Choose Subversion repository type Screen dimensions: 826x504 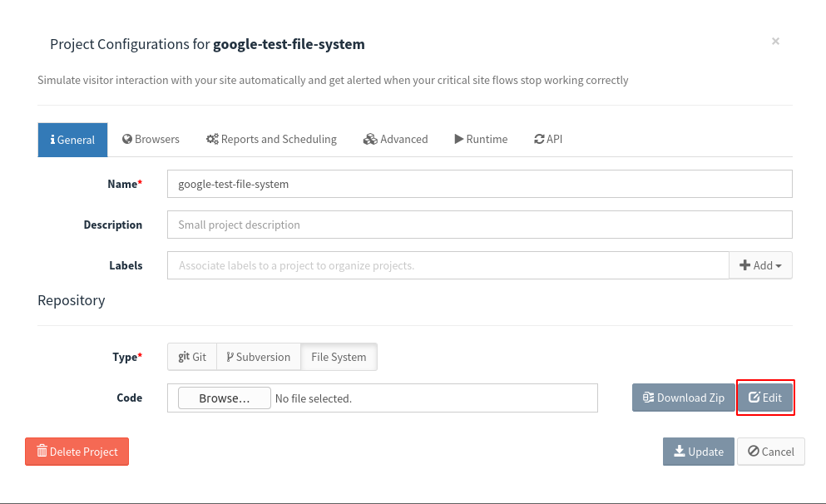click(x=259, y=357)
